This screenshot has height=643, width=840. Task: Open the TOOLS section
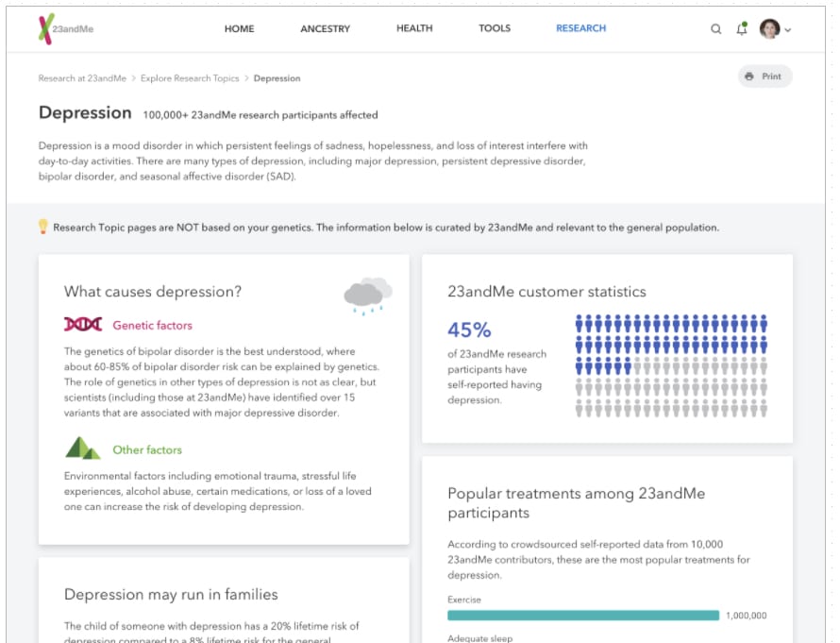[495, 28]
